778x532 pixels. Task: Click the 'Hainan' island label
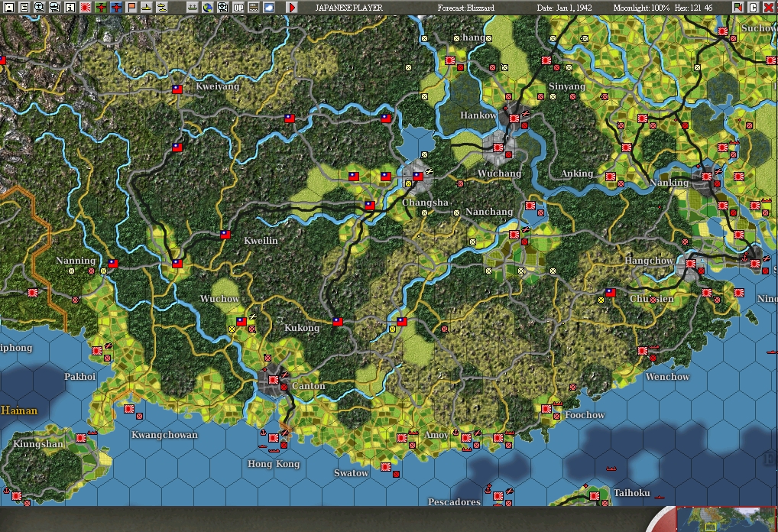tap(19, 410)
